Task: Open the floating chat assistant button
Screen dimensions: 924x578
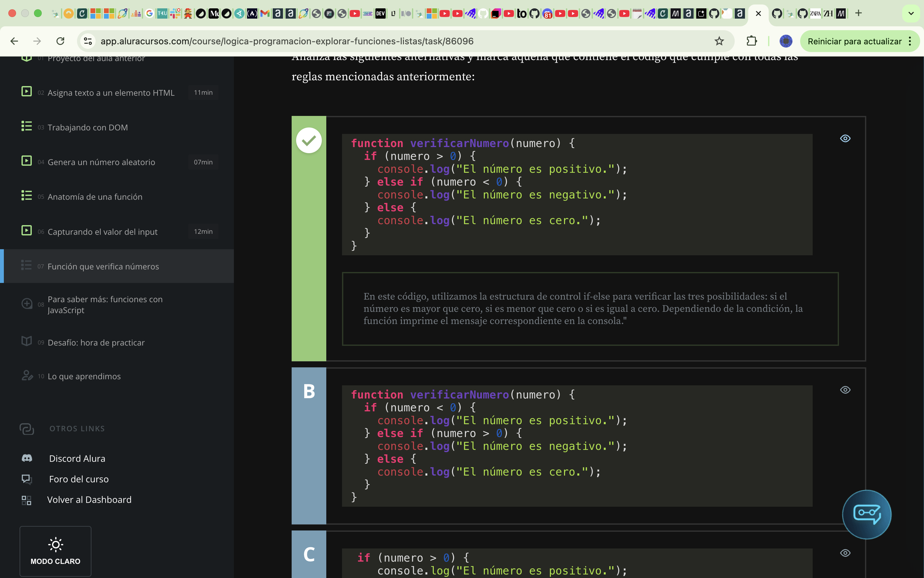Action: click(x=866, y=514)
